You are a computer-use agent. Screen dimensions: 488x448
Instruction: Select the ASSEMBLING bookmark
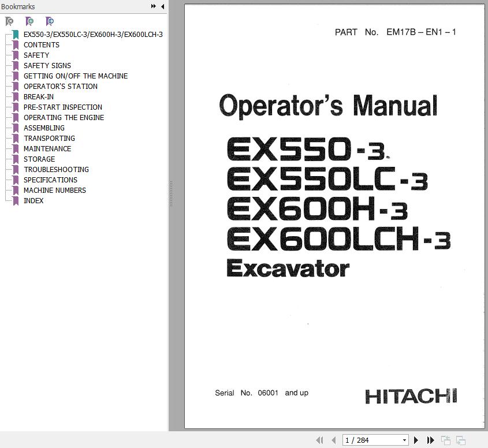[x=44, y=128]
